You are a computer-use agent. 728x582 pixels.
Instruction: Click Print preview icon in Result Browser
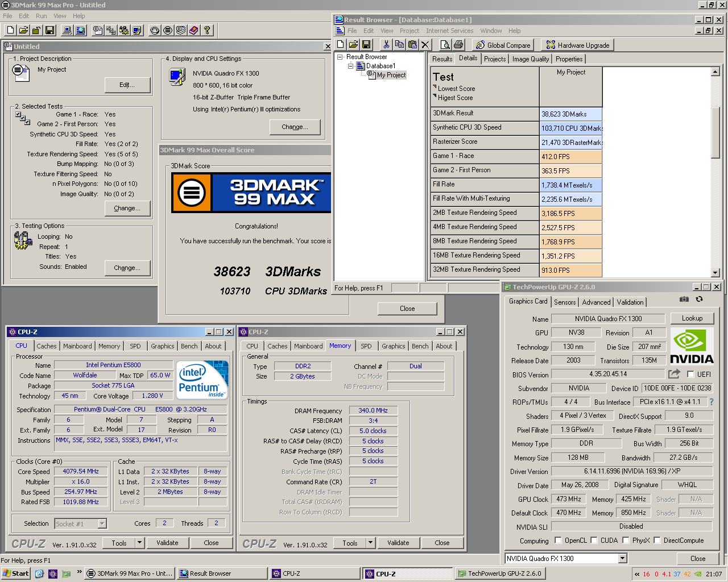445,44
